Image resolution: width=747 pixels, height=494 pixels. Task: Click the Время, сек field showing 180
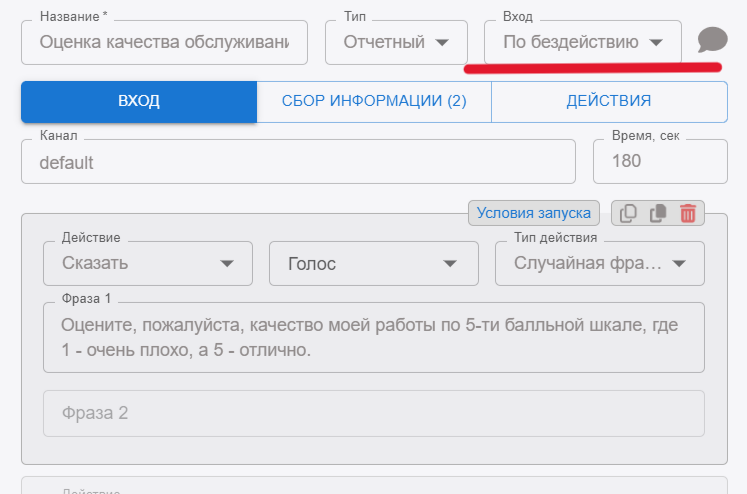tap(659, 162)
